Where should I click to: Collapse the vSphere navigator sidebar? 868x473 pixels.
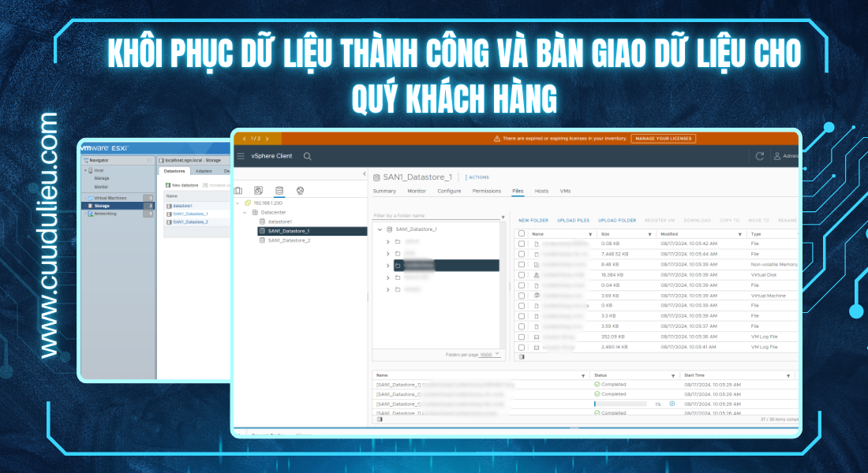(364, 173)
